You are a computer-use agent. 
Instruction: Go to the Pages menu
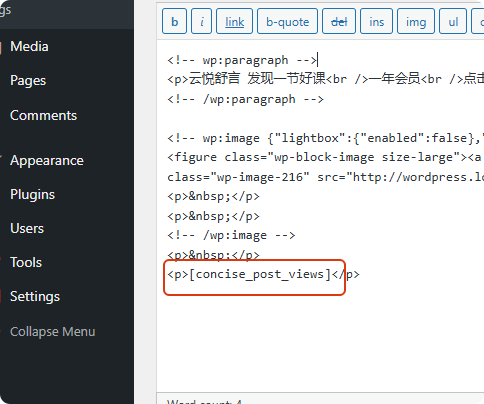tap(28, 80)
